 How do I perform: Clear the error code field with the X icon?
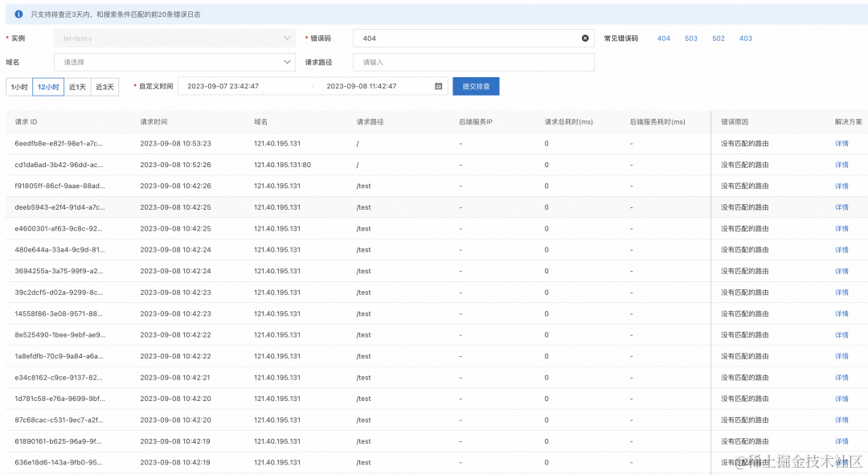coord(585,39)
